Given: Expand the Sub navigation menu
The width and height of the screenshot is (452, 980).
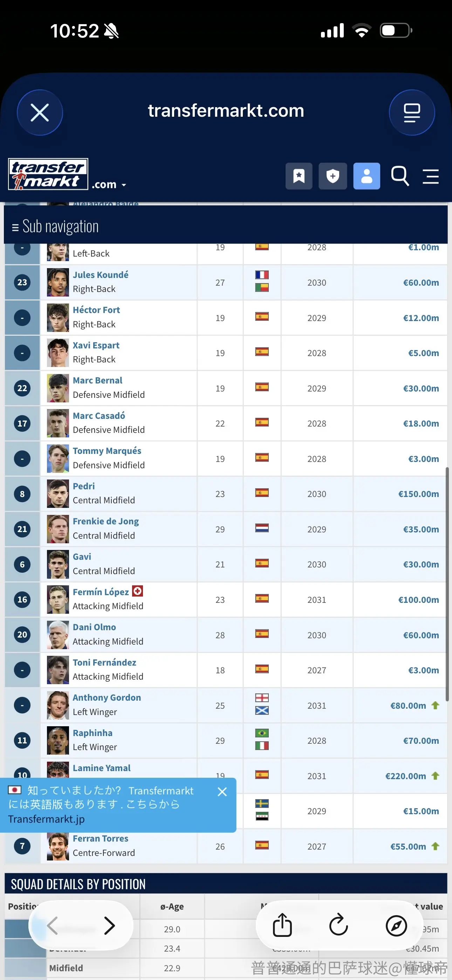Looking at the screenshot, I should pyautogui.click(x=55, y=226).
